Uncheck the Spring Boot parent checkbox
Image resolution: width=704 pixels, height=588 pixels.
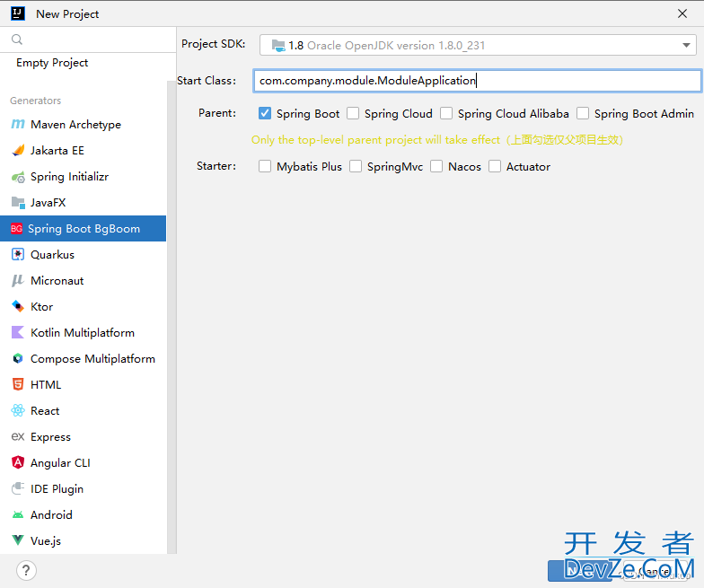tap(265, 114)
